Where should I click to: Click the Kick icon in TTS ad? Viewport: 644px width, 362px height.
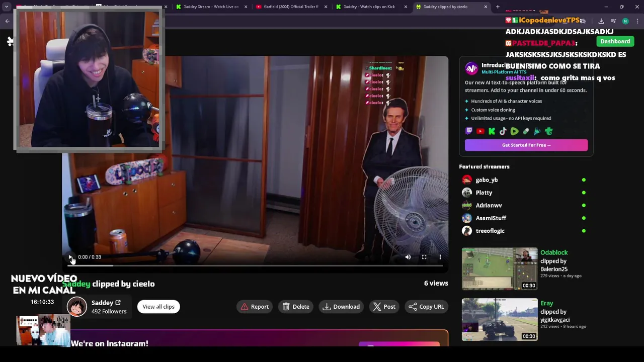pos(492,131)
